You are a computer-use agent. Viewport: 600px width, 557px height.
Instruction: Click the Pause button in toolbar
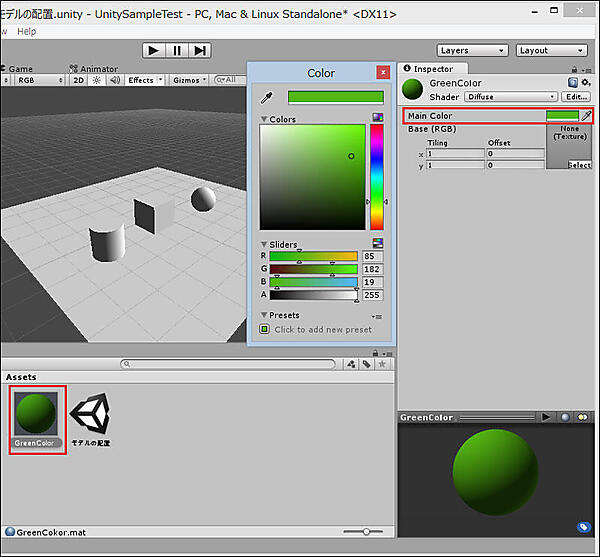coord(177,50)
